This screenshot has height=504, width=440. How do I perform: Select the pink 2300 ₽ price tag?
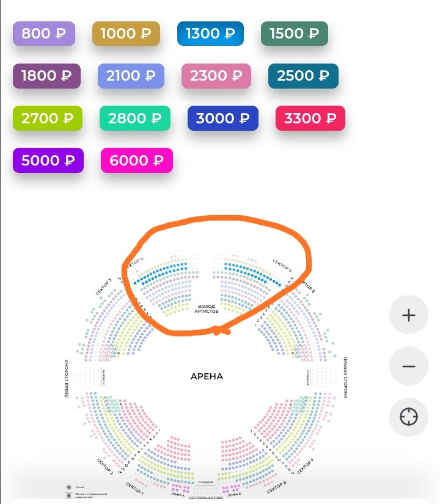[x=216, y=76]
